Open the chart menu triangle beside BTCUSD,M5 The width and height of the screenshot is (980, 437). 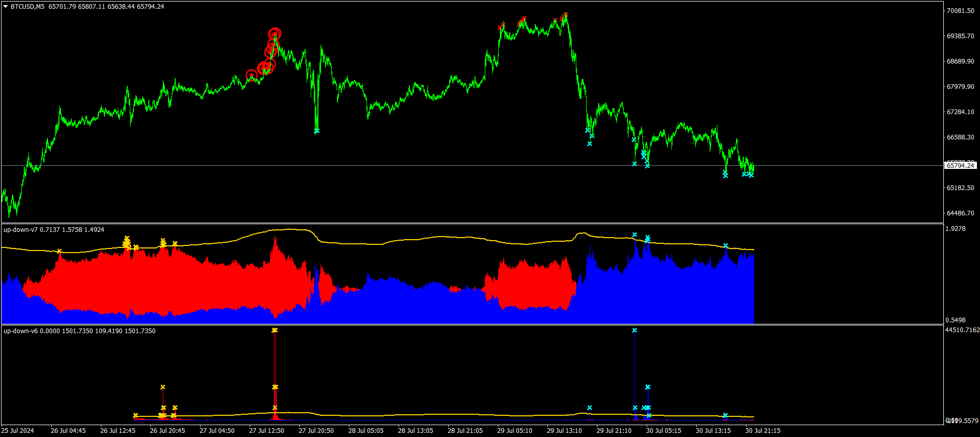6,7
